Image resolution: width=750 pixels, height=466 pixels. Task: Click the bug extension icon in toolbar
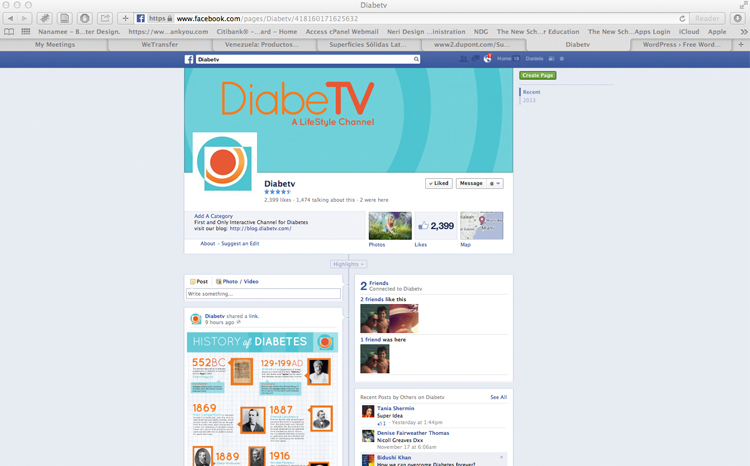(x=44, y=18)
